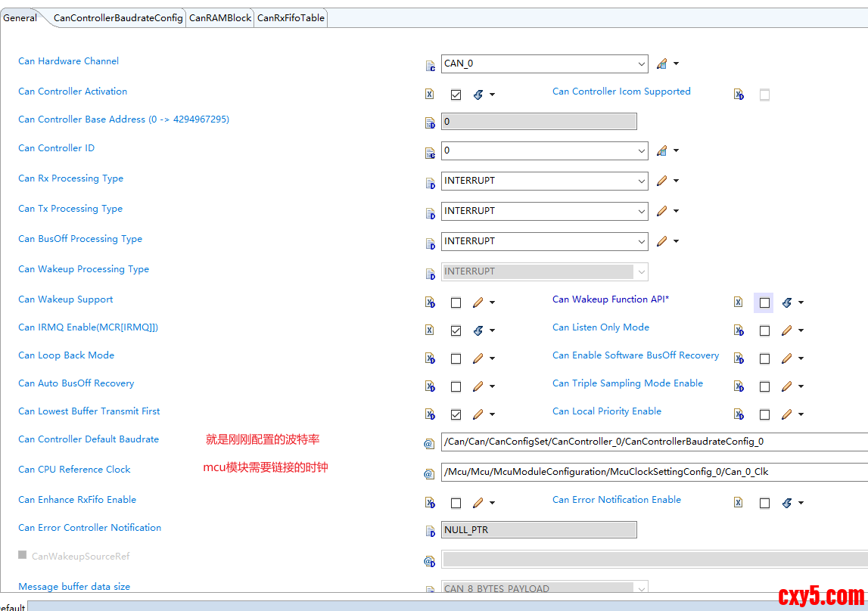Screen dimensions: 868x611
Task: Open the CanRxFifoTable tab
Action: click(x=291, y=18)
